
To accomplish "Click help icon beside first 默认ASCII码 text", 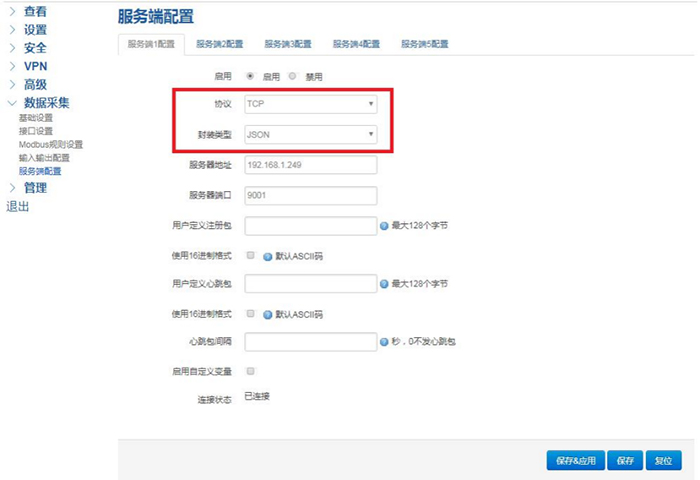I will [x=267, y=257].
